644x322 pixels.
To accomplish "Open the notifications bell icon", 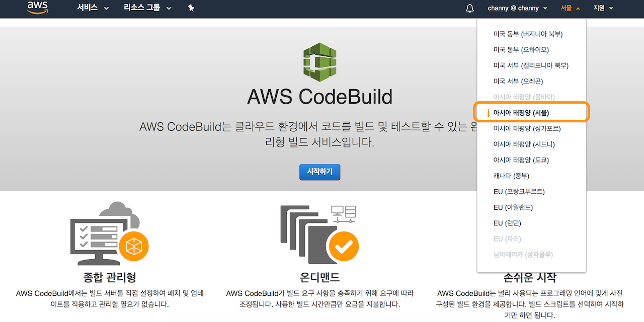I will [x=470, y=8].
